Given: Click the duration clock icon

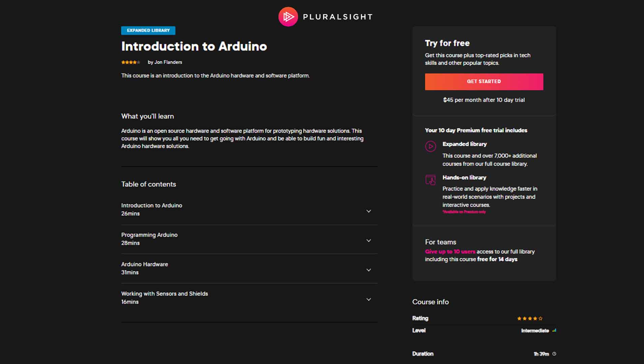Looking at the screenshot, I should (x=554, y=354).
